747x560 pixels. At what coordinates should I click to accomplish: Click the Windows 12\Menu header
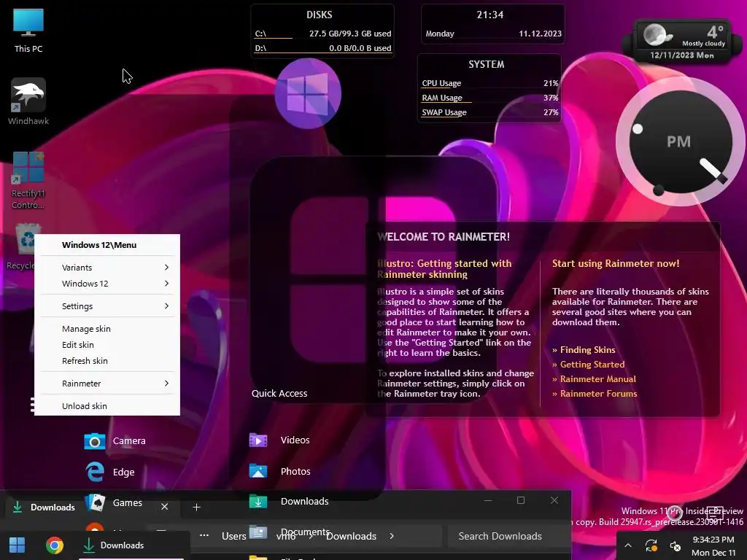point(99,245)
